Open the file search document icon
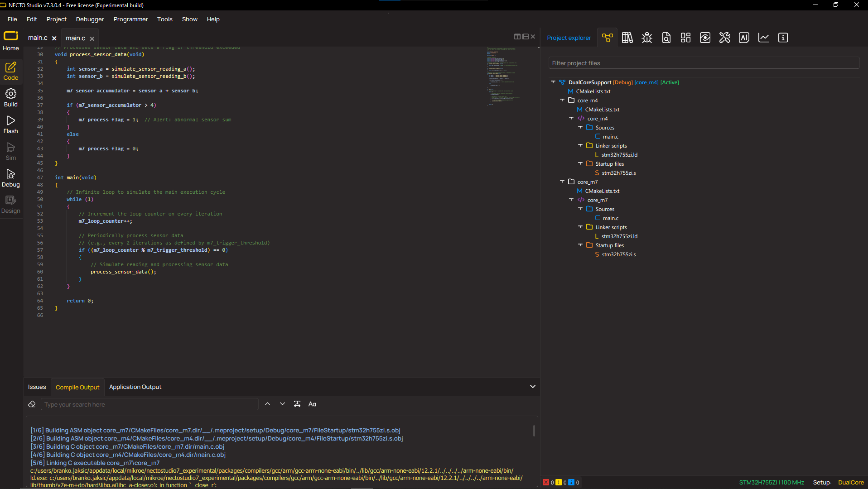Viewport: 868px width, 489px height. tap(666, 38)
